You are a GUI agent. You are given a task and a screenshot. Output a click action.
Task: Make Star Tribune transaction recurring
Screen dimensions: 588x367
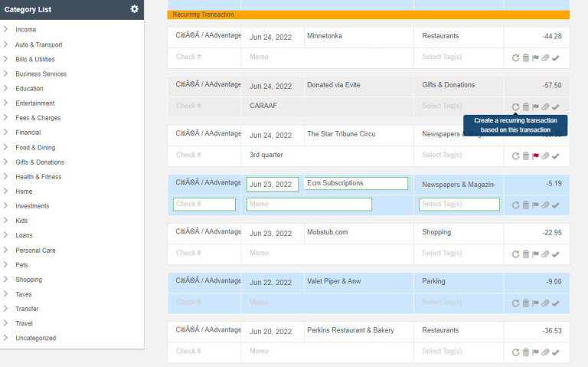coord(515,156)
